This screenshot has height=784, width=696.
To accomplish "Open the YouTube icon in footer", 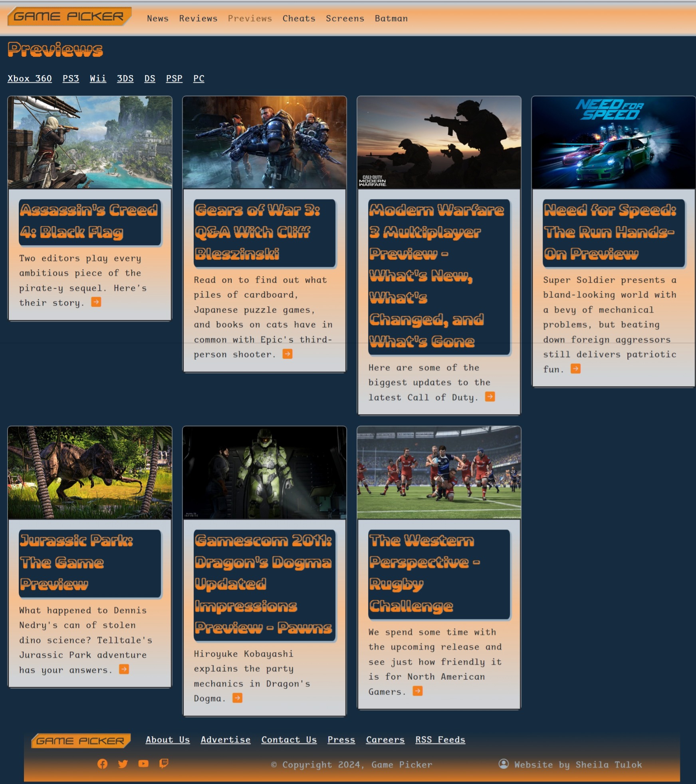I will 143,764.
